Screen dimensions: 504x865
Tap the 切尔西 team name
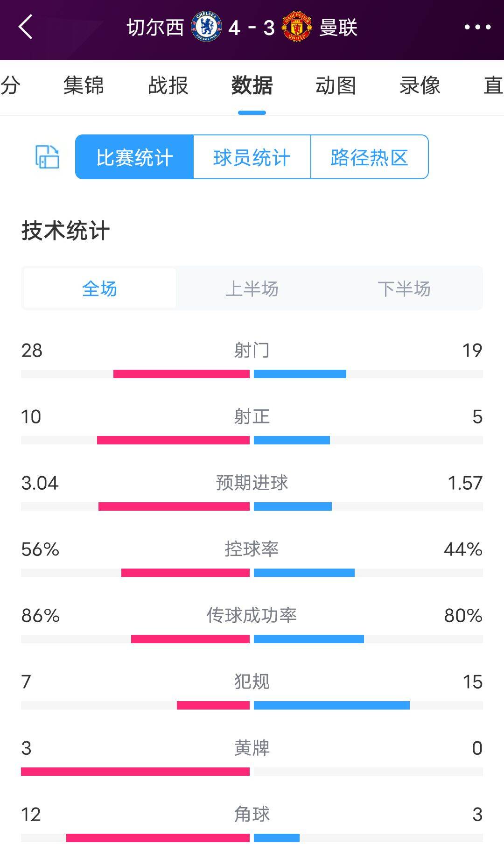click(155, 28)
